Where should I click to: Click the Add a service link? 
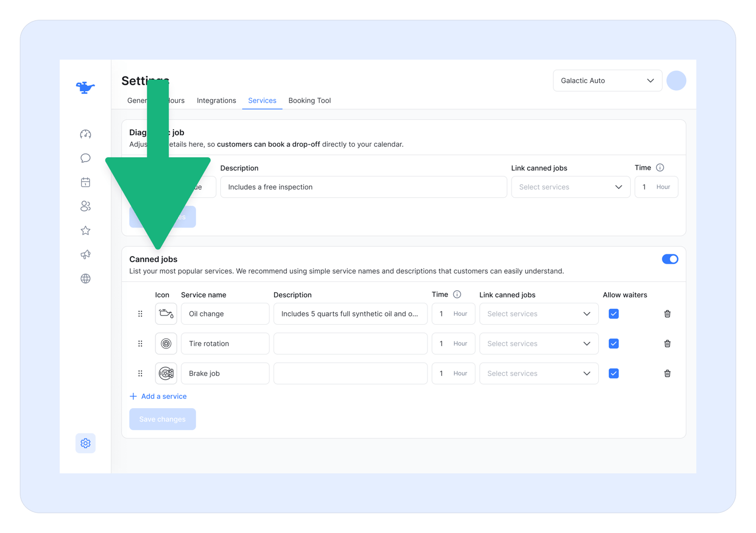(158, 396)
